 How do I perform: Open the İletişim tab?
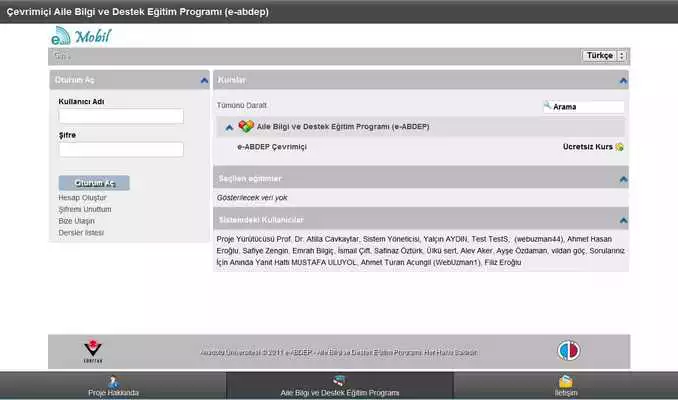click(x=566, y=386)
